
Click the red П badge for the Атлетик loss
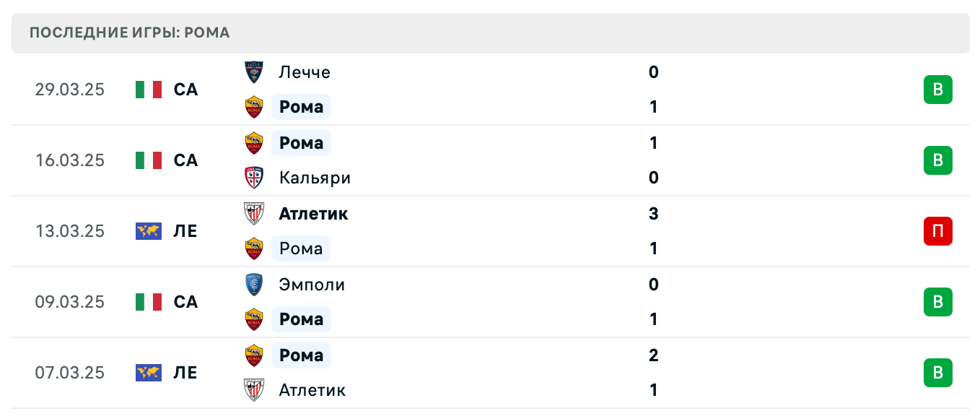click(x=937, y=231)
